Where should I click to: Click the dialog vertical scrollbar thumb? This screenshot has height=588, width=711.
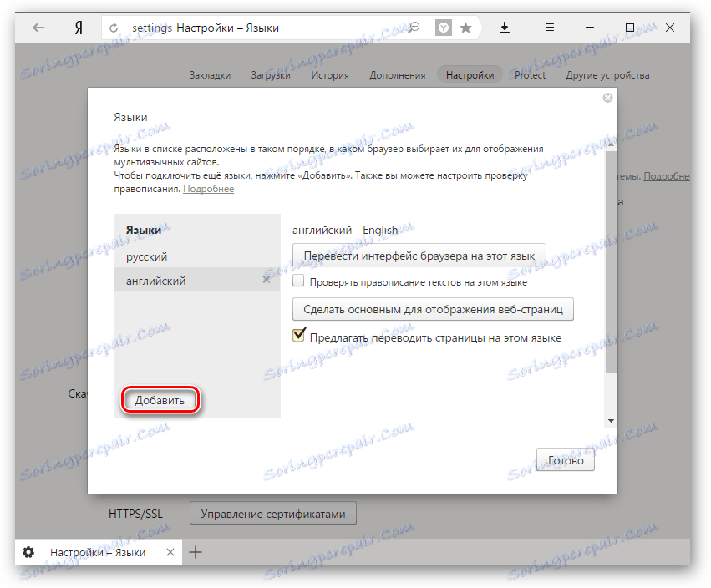pyautogui.click(x=611, y=261)
